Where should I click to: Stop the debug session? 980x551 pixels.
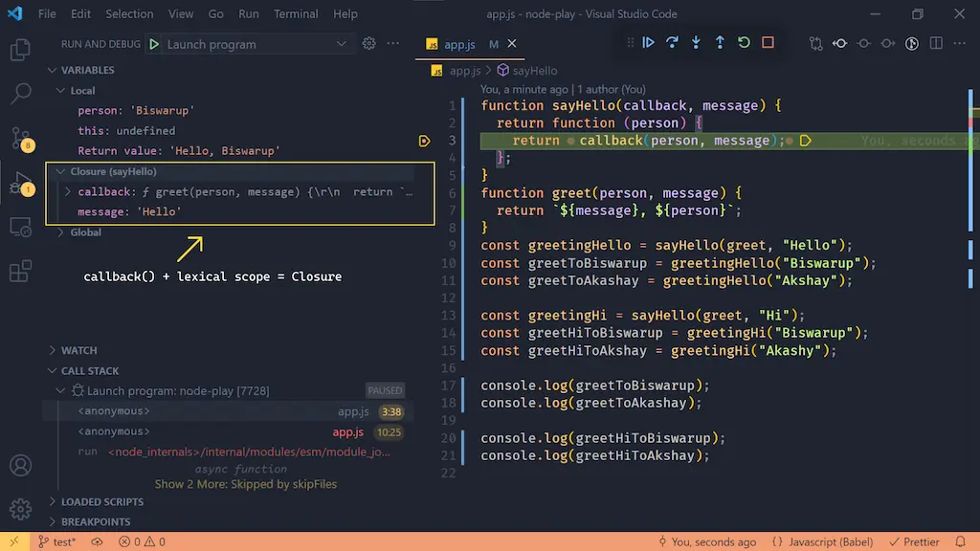click(768, 42)
